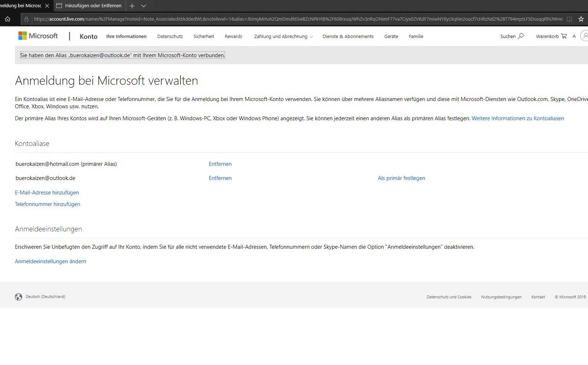Click the Suchen search icon
Screen dimensions: 588x365
tap(521, 36)
